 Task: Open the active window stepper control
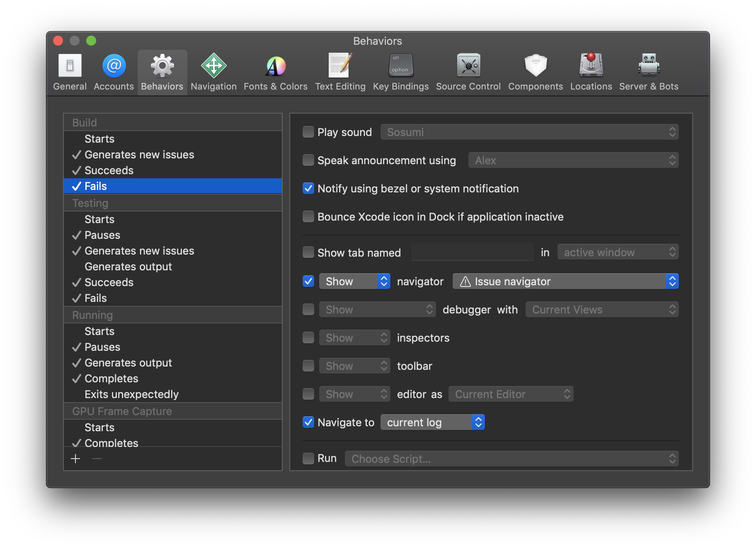[672, 252]
